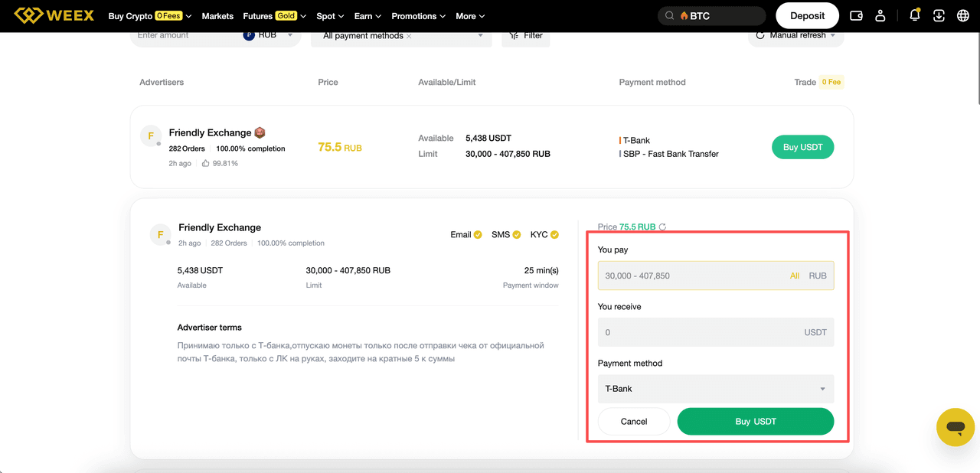980x473 pixels.
Task: Click the KYC verified checkmark
Action: [554, 235]
